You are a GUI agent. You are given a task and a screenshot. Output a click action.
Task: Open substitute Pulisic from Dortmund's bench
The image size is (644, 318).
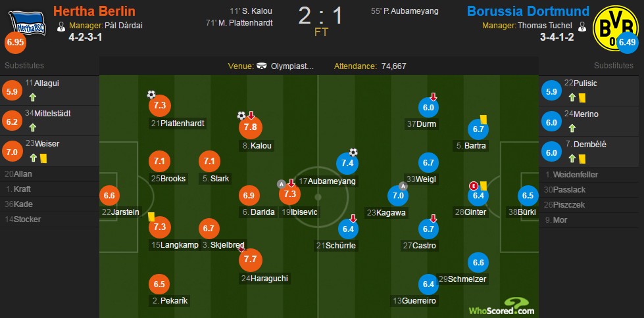tap(586, 83)
